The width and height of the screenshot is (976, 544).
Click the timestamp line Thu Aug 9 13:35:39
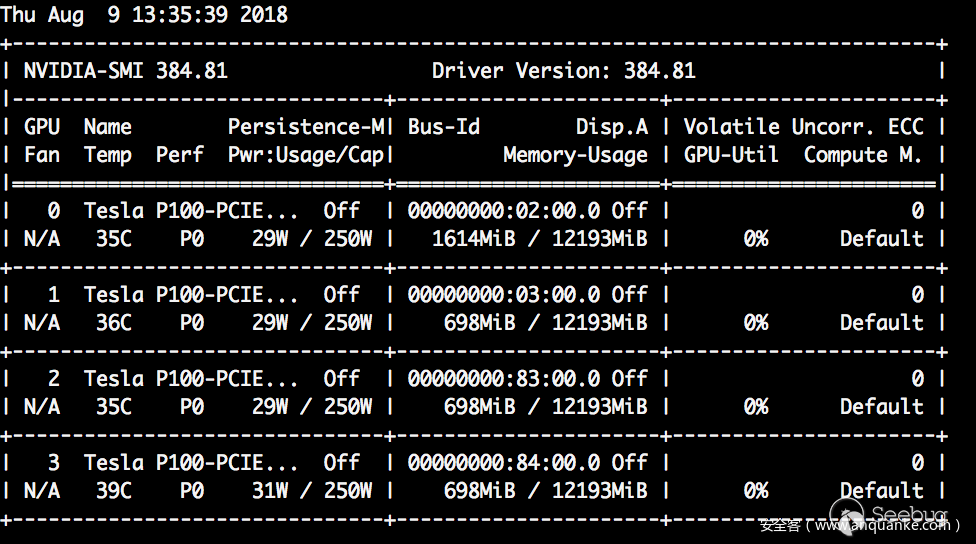pos(144,15)
